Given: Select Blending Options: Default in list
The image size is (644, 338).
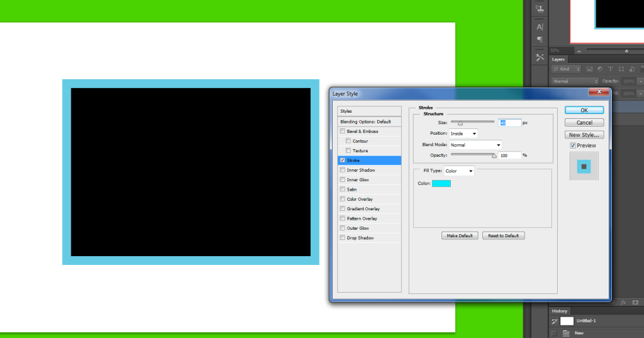Looking at the screenshot, I should (365, 121).
